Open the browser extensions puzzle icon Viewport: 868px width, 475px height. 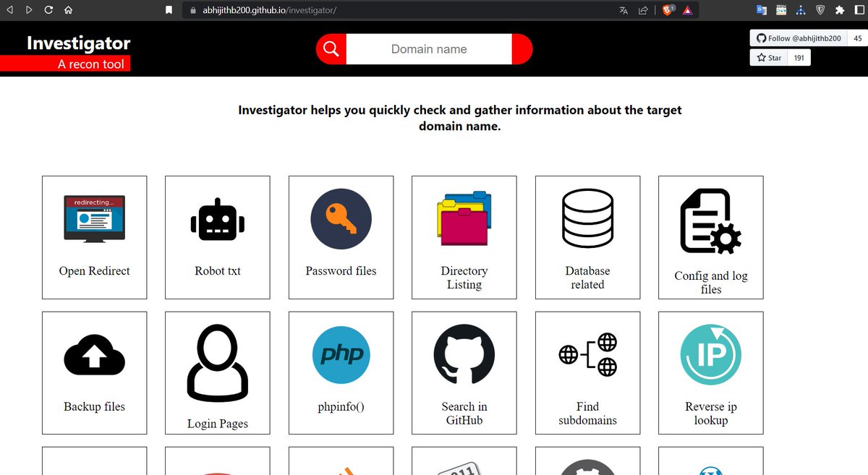pos(839,10)
